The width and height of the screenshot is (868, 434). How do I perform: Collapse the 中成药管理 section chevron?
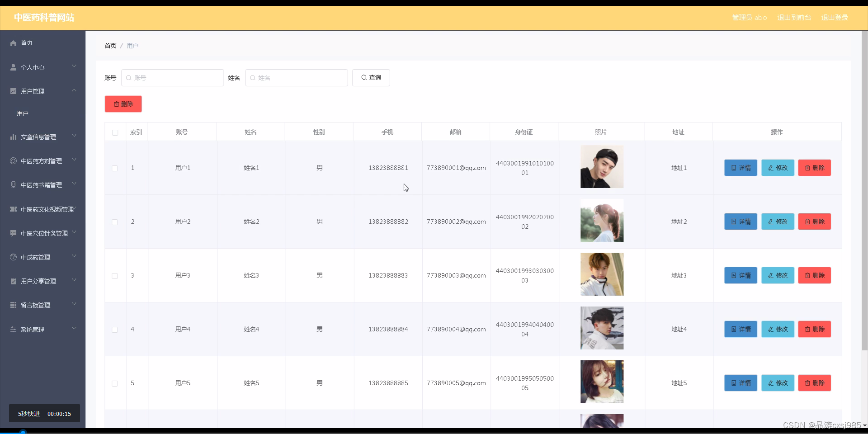coord(74,256)
